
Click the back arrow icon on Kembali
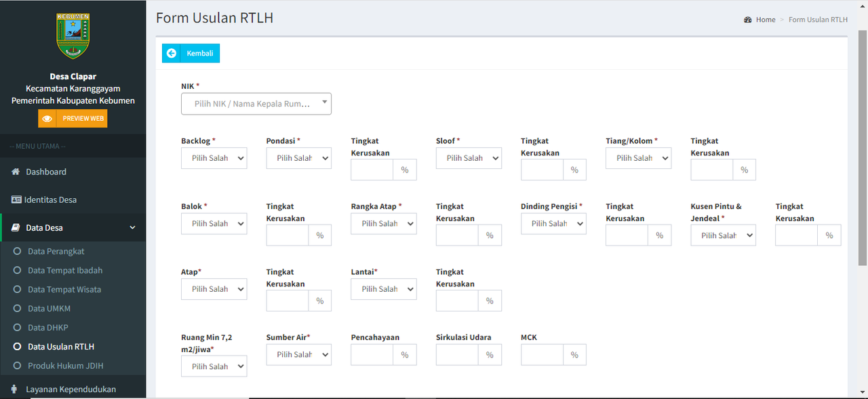(x=172, y=53)
